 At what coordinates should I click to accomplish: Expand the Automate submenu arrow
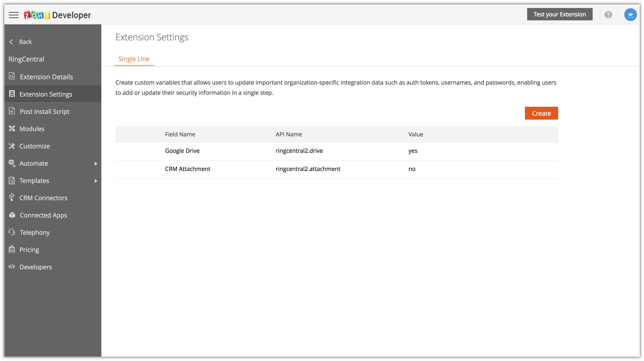click(96, 163)
